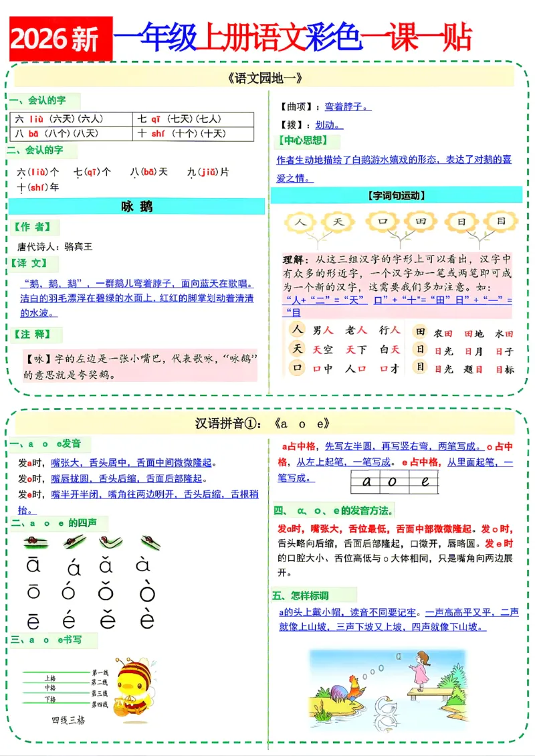
Task: Select circled 人 beside 男人
Action: point(298,329)
